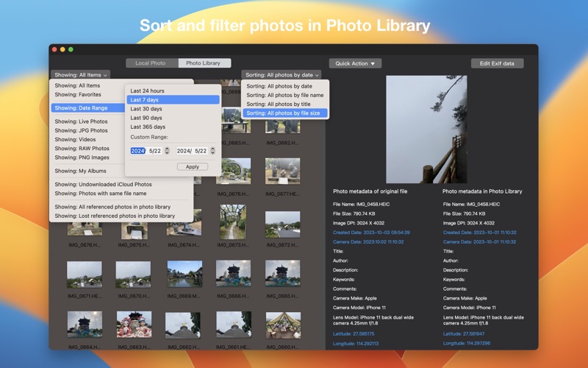Select thumbnail IMG_0670.H...
The image size is (588, 368).
point(133,275)
